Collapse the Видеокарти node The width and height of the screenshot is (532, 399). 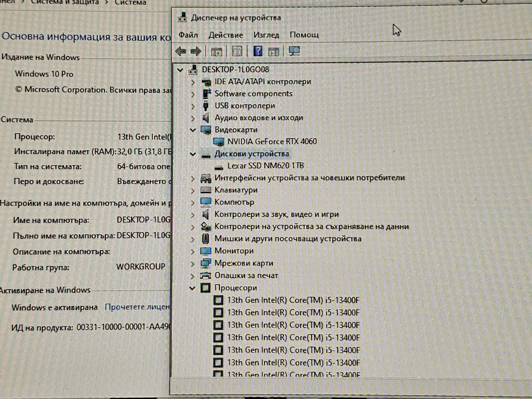193,130
